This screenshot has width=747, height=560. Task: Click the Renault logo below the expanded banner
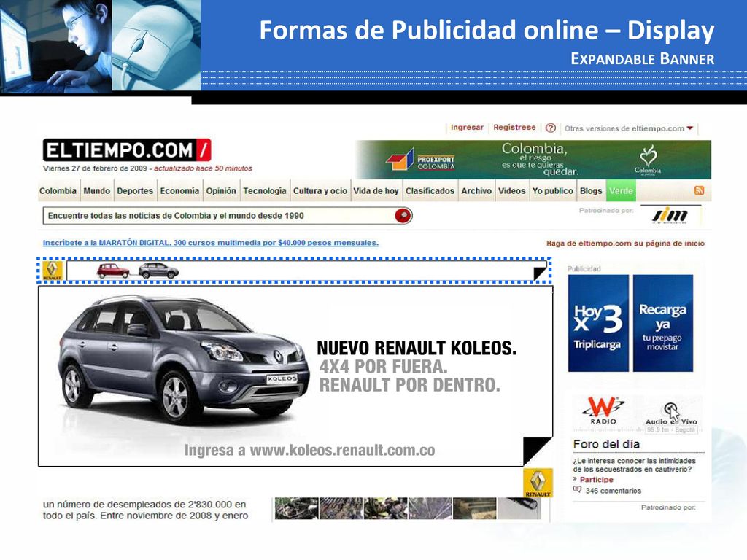click(538, 483)
